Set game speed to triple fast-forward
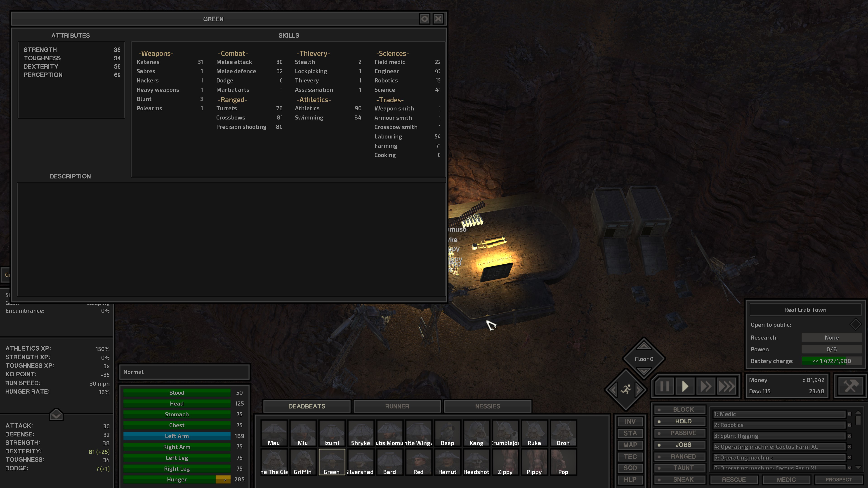 (726, 386)
